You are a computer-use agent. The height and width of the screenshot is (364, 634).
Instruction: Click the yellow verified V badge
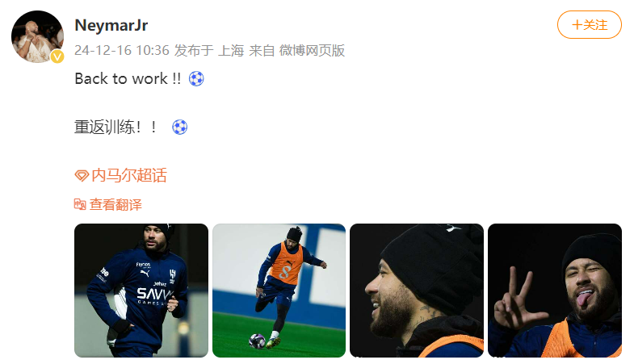tap(57, 56)
